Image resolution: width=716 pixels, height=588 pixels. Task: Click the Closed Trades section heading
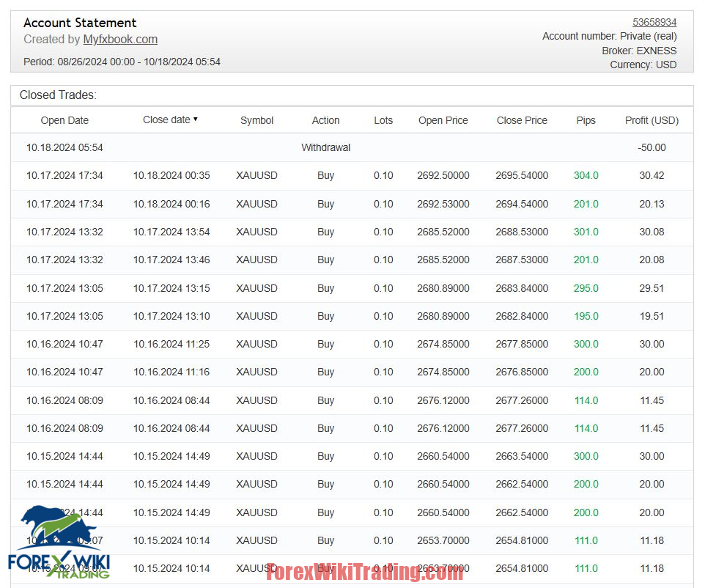[58, 95]
